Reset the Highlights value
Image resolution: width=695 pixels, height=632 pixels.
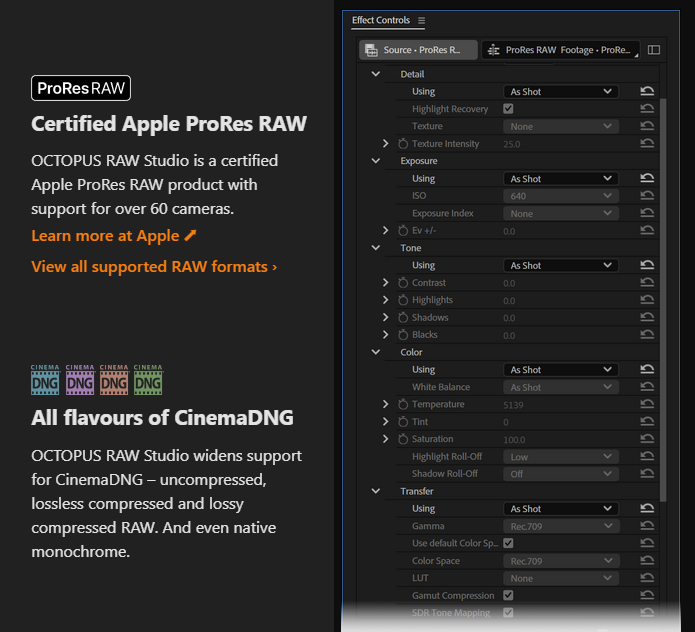click(647, 300)
